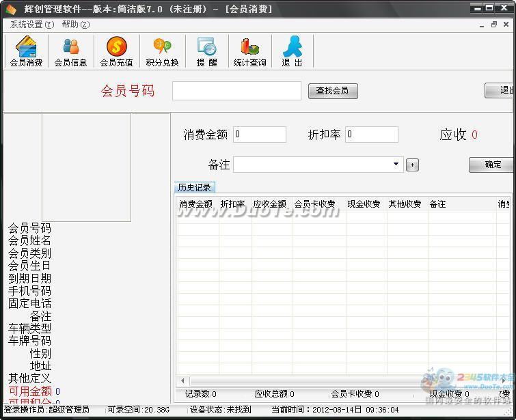The height and width of the screenshot is (420, 516).
Task: Click the 统计查询 statistics icon
Action: tap(249, 51)
